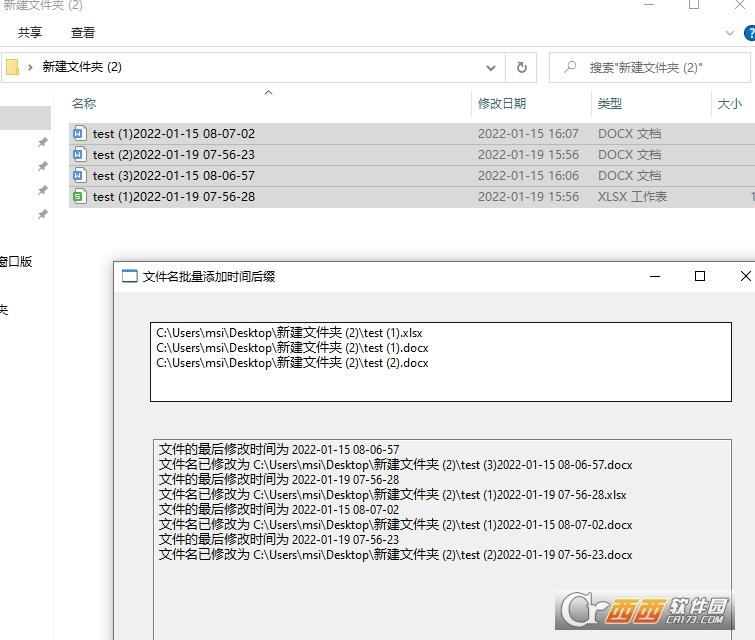Click the date 2022-01-15 16:06 cell
The height and width of the screenshot is (640, 755).
pos(528,176)
